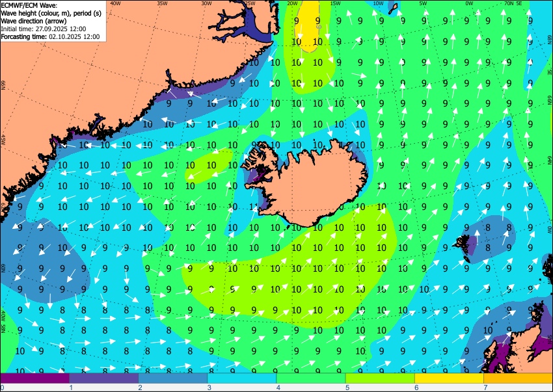
Task: Click the '10W' longitude label
Action: 378,3
